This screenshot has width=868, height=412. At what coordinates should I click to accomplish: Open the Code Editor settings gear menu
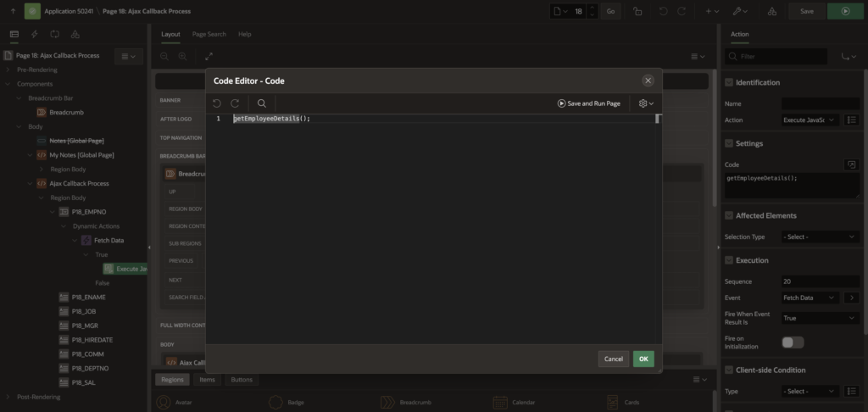[646, 103]
